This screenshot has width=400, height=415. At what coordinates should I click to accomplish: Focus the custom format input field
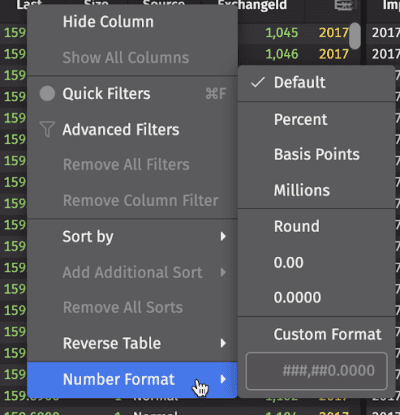click(317, 371)
